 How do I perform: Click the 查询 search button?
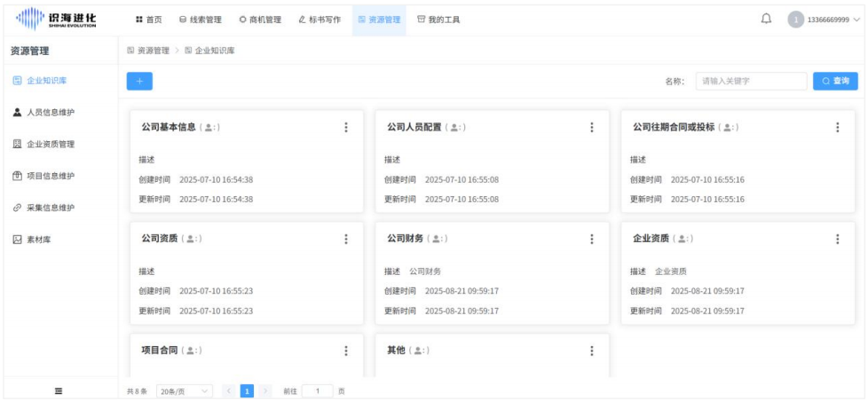coord(834,81)
